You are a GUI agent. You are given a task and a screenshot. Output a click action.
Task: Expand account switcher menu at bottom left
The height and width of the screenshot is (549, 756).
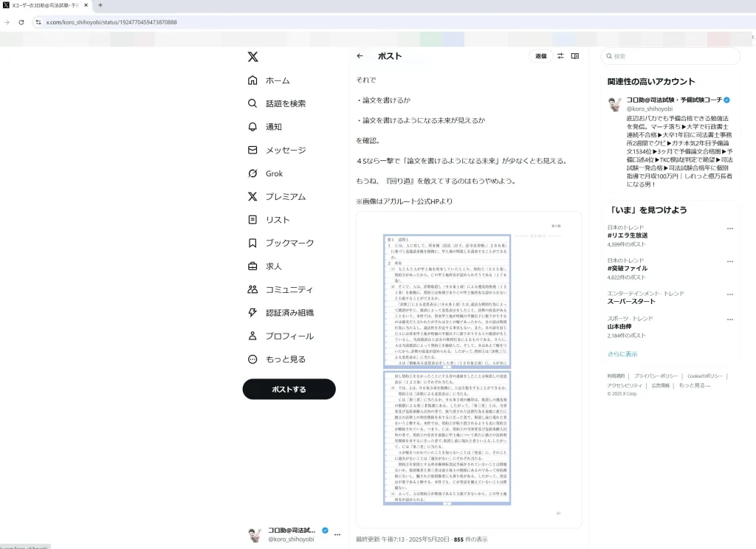337,534
